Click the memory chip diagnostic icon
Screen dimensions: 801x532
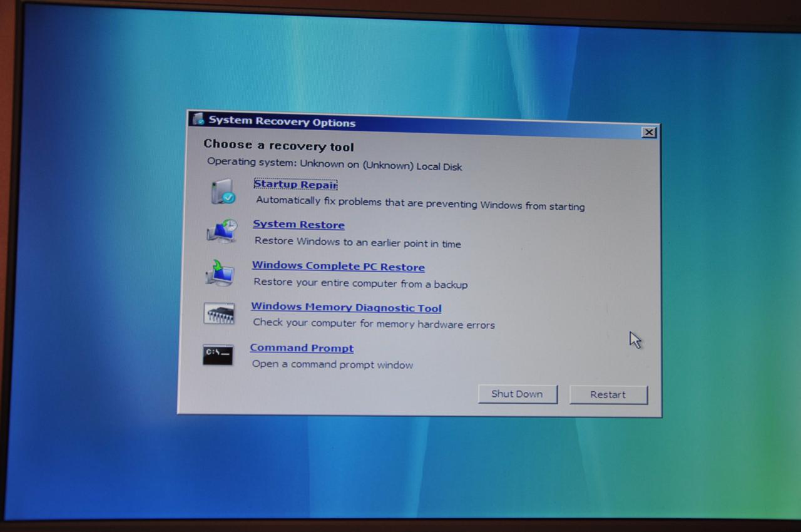click(219, 314)
